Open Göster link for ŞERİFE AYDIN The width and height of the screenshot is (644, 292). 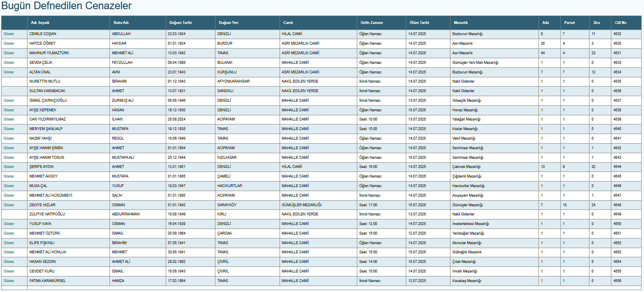click(x=9, y=167)
